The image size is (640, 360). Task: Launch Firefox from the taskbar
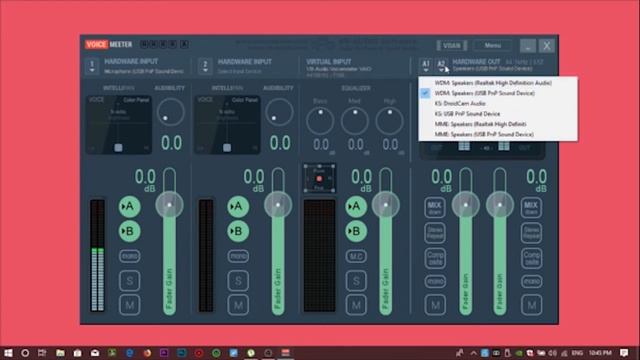(x=147, y=353)
